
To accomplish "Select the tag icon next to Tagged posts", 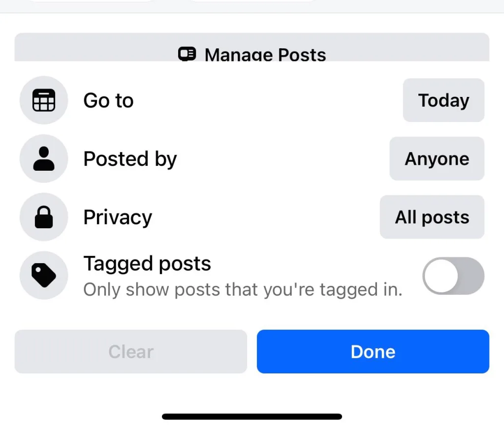I will click(x=43, y=275).
